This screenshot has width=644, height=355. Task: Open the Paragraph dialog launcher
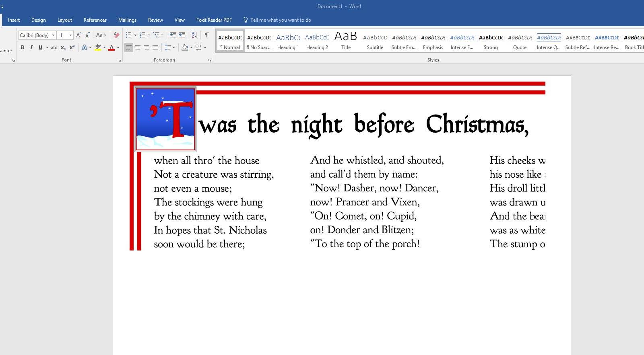[210, 60]
